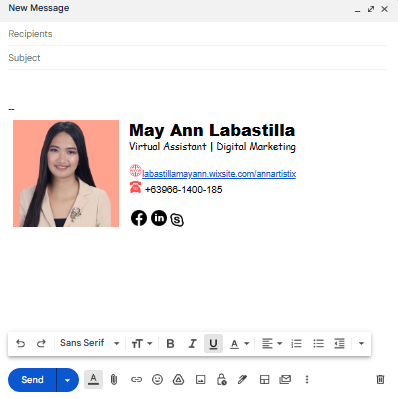Click the Virtual Assistant title line
The image size is (398, 399).
click(x=212, y=147)
